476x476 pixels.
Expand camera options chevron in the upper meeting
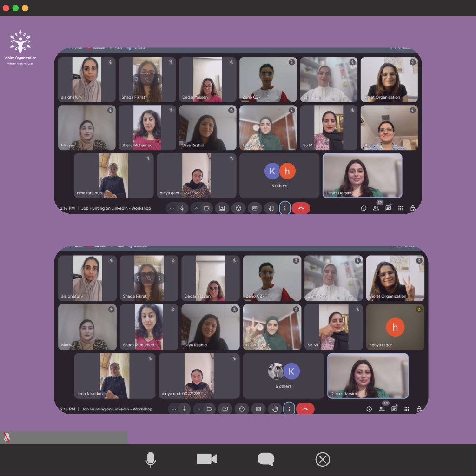pos(196,208)
